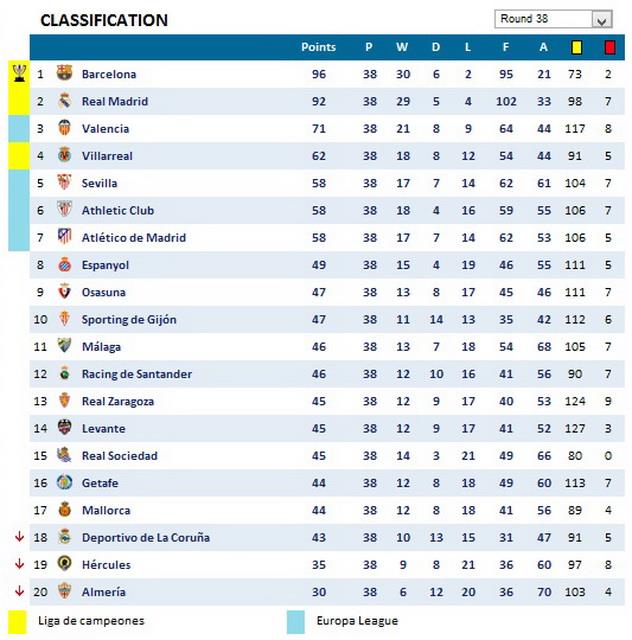Click the Deportivo relegation down arrow
This screenshot has height=640, width=632.
pos(18,537)
